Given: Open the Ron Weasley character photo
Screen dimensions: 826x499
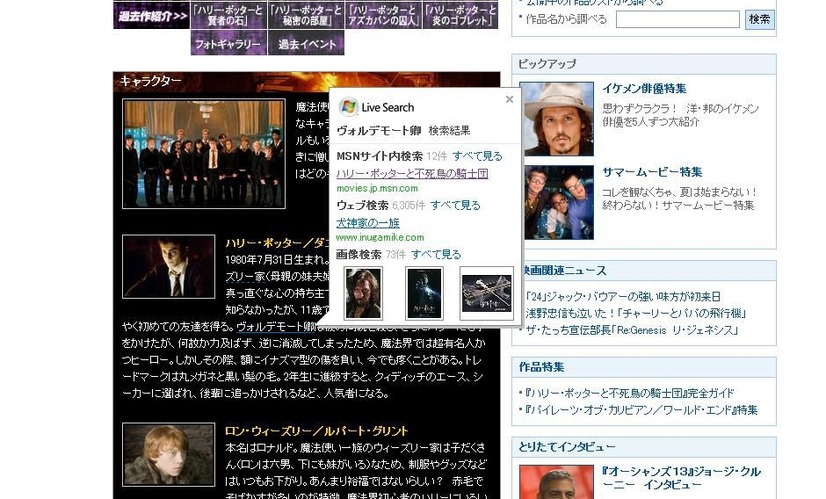Looking at the screenshot, I should (169, 454).
